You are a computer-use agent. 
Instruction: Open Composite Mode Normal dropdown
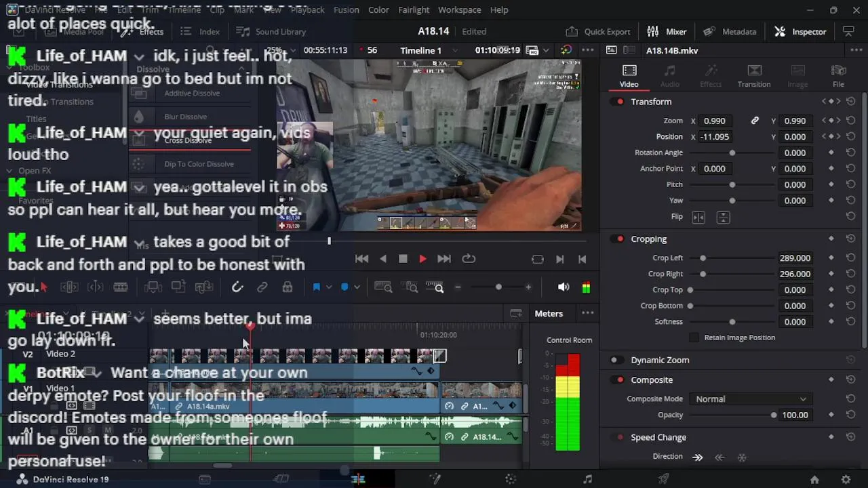pos(751,399)
